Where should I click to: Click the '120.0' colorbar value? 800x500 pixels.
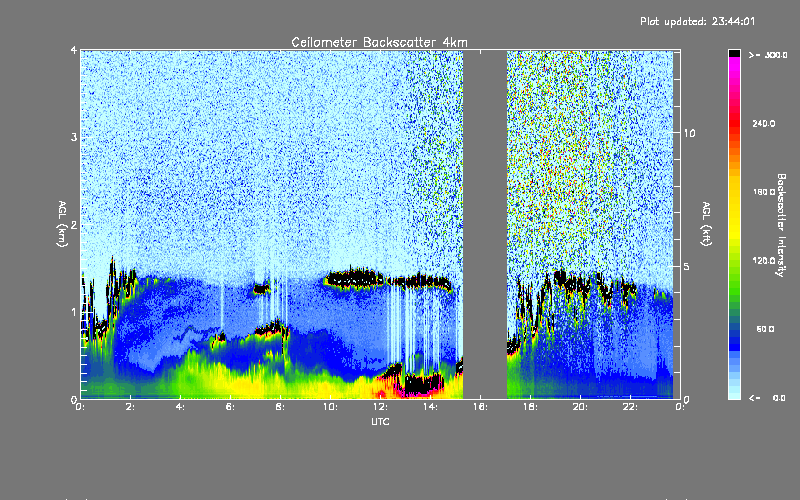click(x=764, y=260)
